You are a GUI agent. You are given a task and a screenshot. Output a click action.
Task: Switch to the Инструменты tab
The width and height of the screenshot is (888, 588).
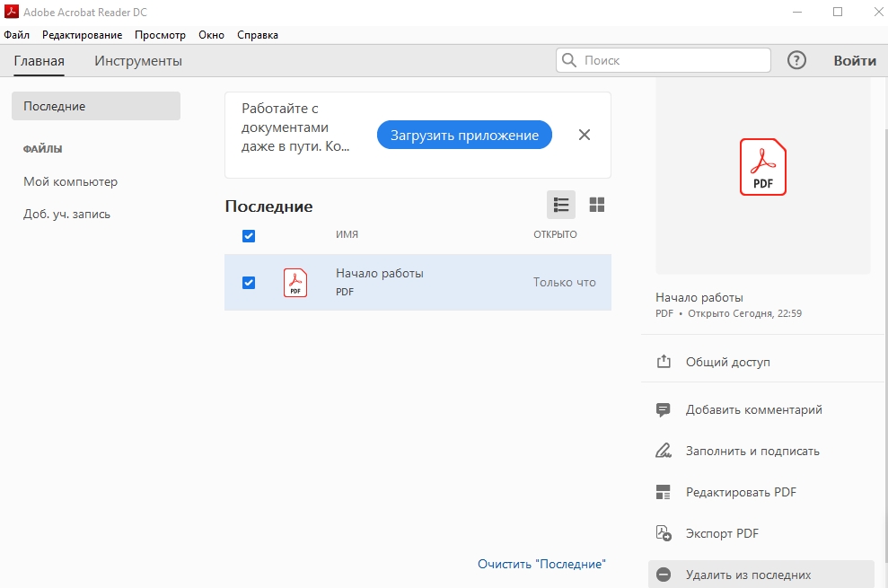pos(138,61)
